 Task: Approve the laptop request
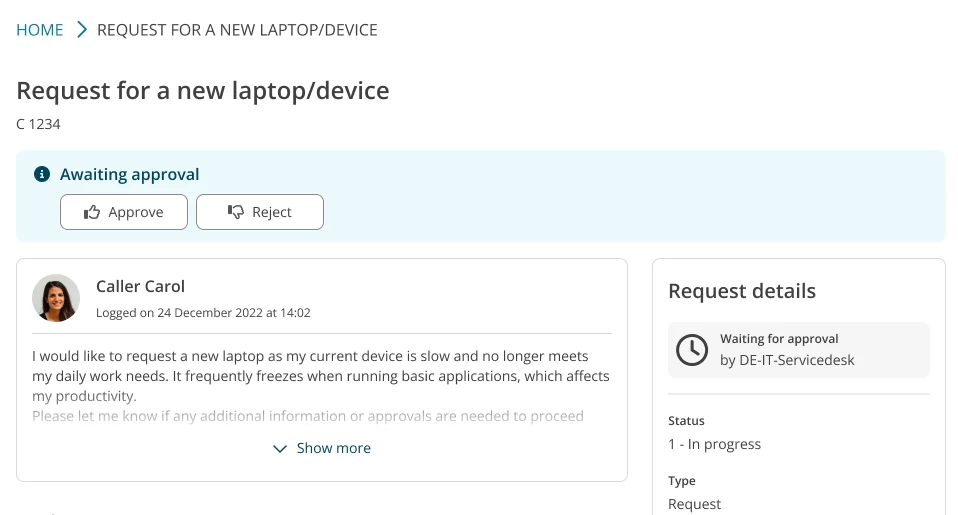(124, 212)
